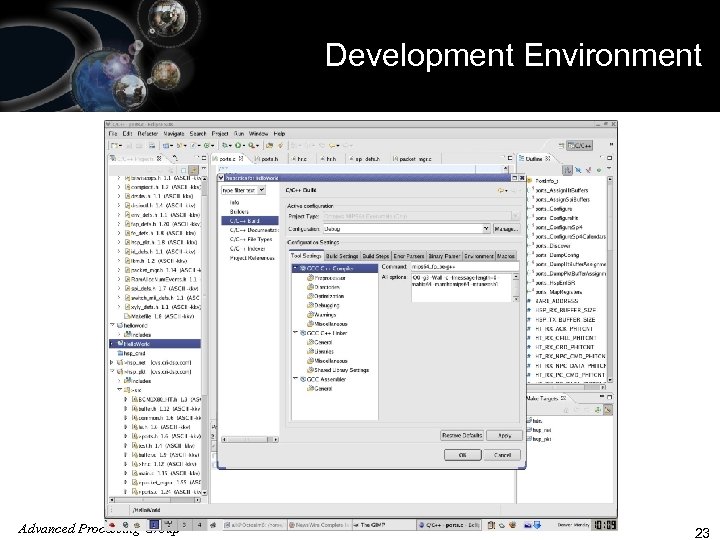Open The GIMP taskbar window
720x540 pixels.
pyautogui.click(x=382, y=525)
